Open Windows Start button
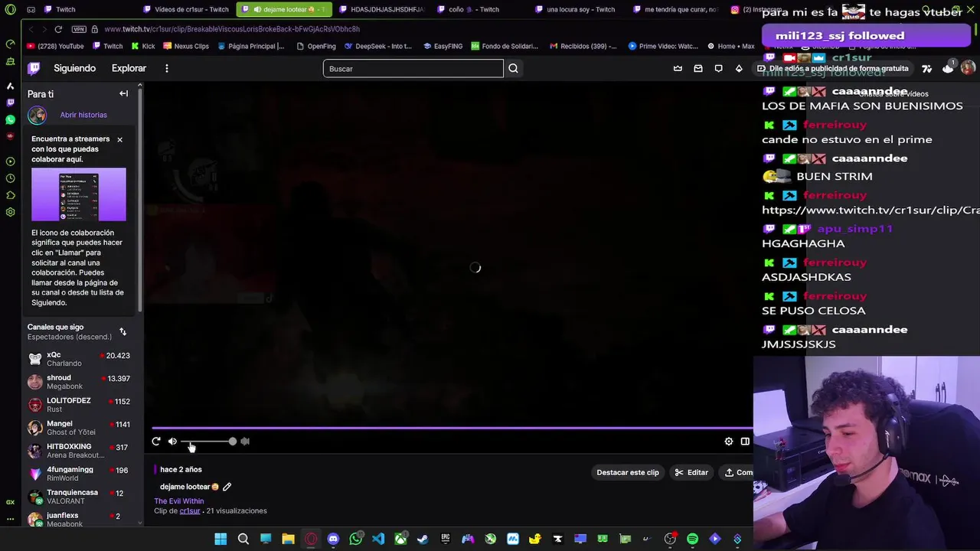980x551 pixels. click(x=220, y=539)
